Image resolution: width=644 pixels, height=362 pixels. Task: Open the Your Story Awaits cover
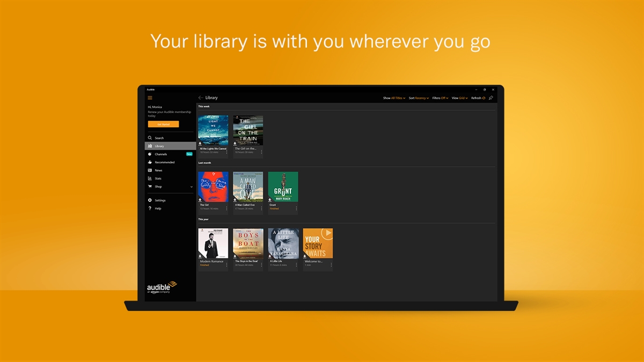[x=318, y=243]
